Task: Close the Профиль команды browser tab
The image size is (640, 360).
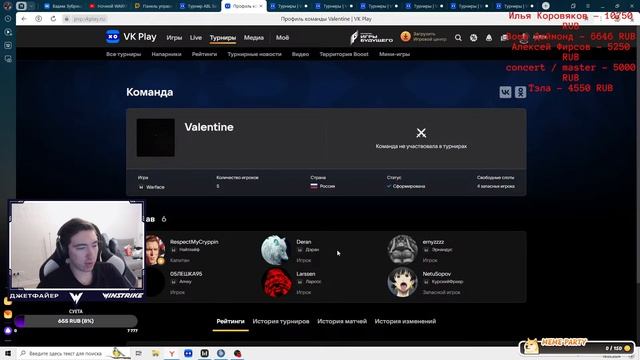Action: (261, 6)
